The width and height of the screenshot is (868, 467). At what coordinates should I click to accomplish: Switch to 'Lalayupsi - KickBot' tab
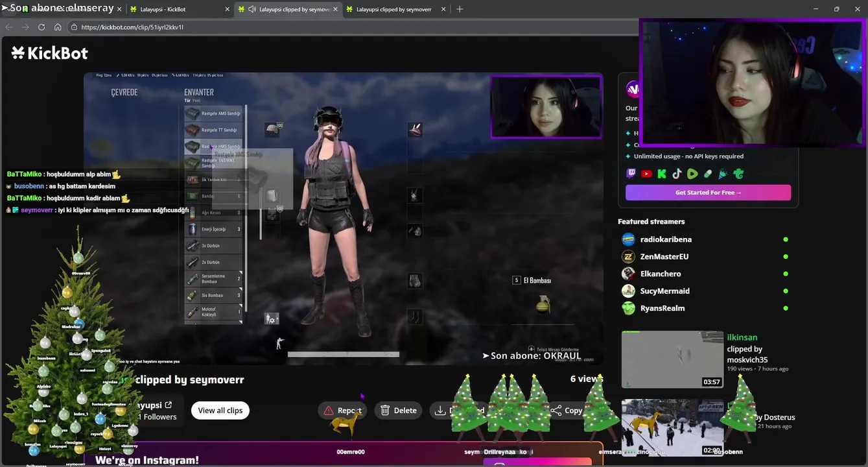179,9
